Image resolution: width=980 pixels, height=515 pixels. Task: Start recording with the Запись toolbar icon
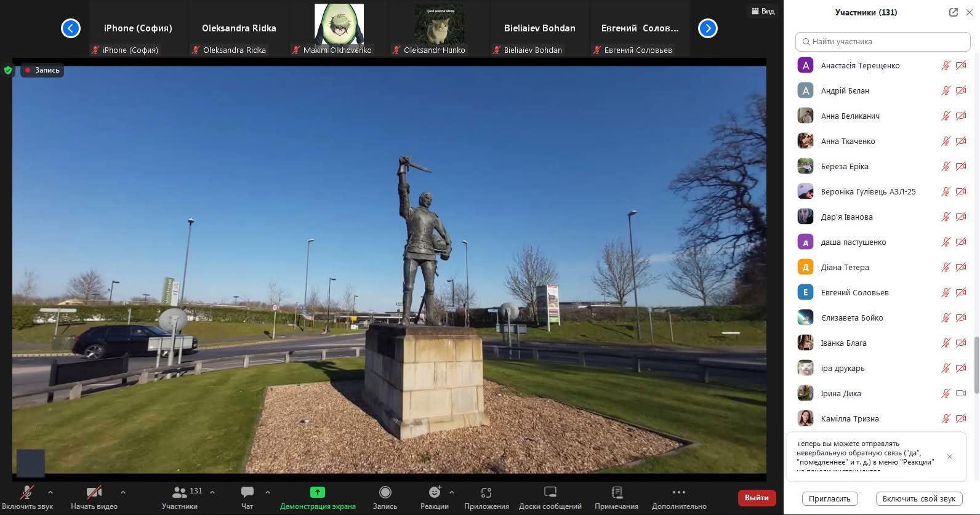point(385,492)
